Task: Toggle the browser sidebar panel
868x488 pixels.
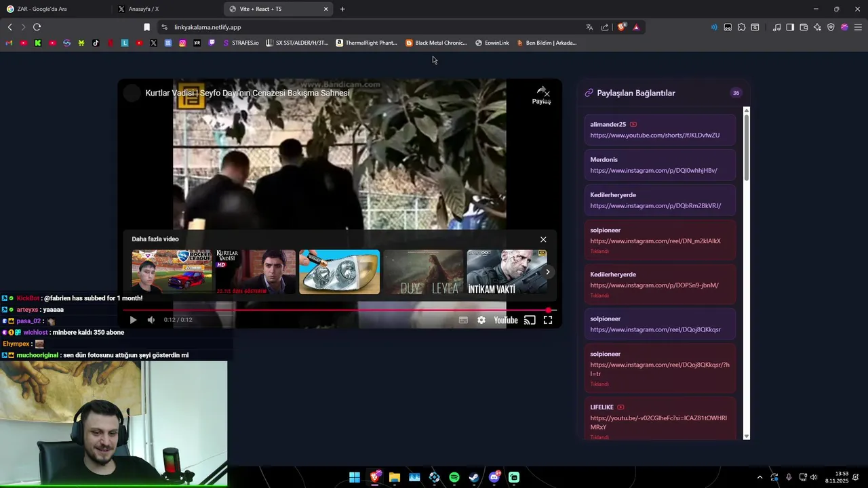Action: pyautogui.click(x=790, y=27)
